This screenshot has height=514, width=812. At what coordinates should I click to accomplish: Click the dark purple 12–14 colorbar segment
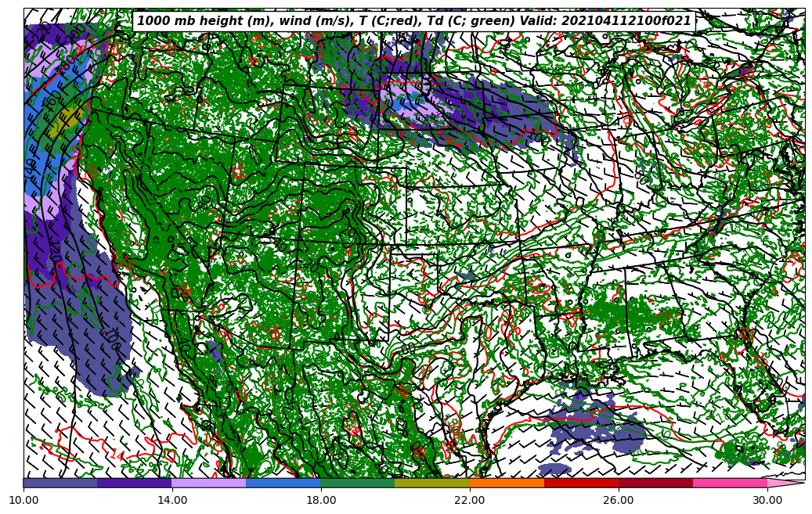(135, 483)
